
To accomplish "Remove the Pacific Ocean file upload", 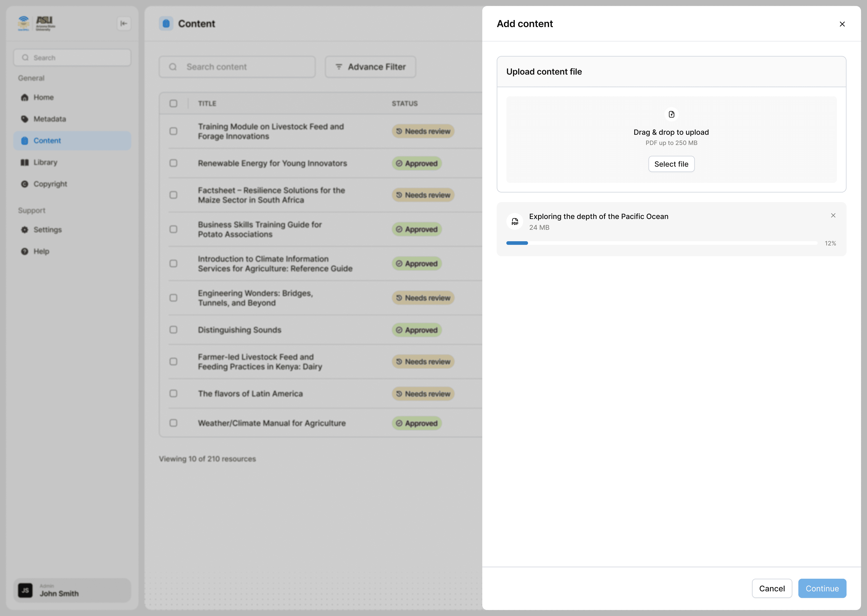I will [x=833, y=215].
